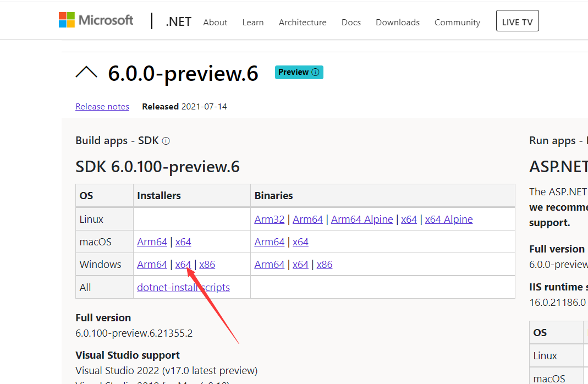The width and height of the screenshot is (588, 384).
Task: Download Linux Arm64 binaries
Action: [x=307, y=220]
